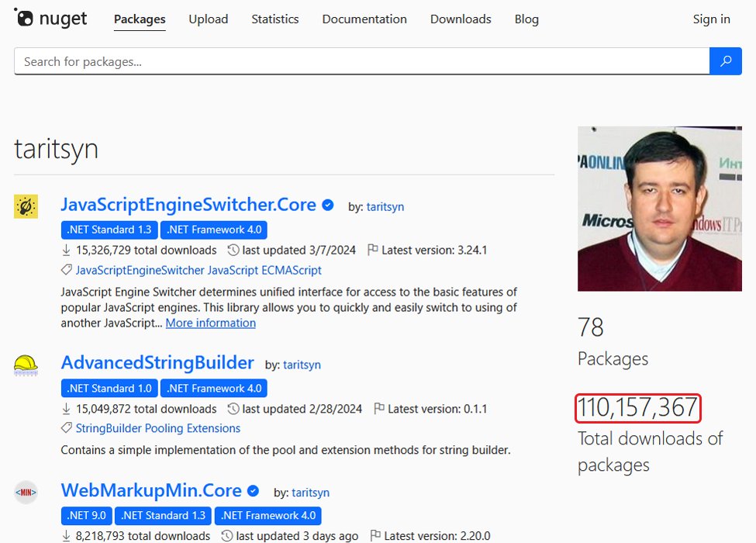
Task: Open the taritsyn author profile link
Action: [x=385, y=206]
